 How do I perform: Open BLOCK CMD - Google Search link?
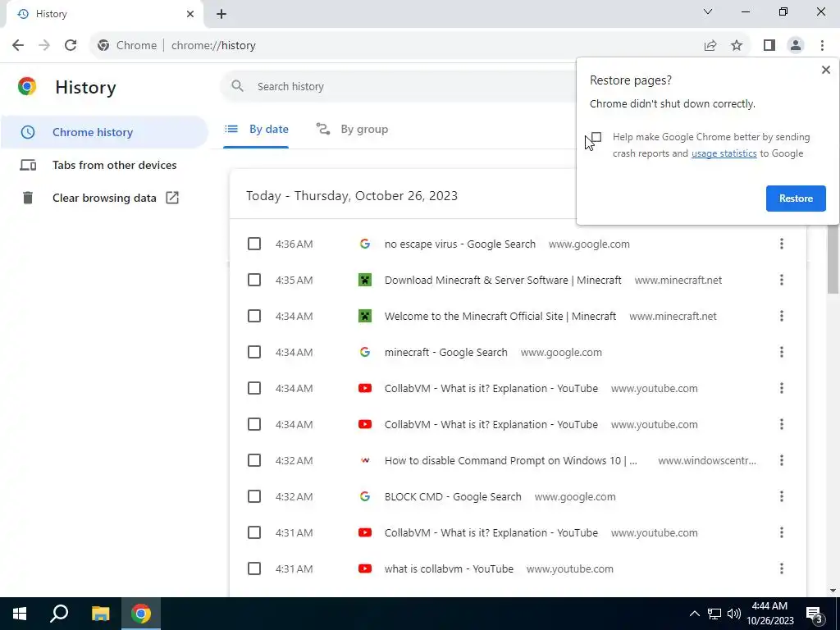[453, 496]
